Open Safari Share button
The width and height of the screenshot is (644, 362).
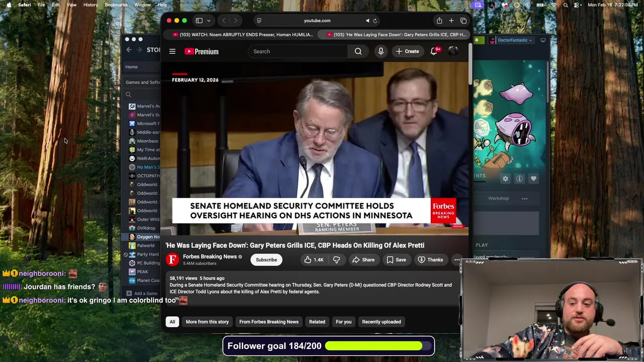click(x=439, y=21)
